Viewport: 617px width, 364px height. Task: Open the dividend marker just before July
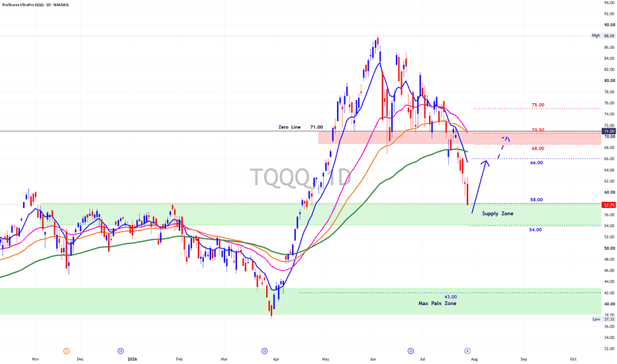[410, 351]
